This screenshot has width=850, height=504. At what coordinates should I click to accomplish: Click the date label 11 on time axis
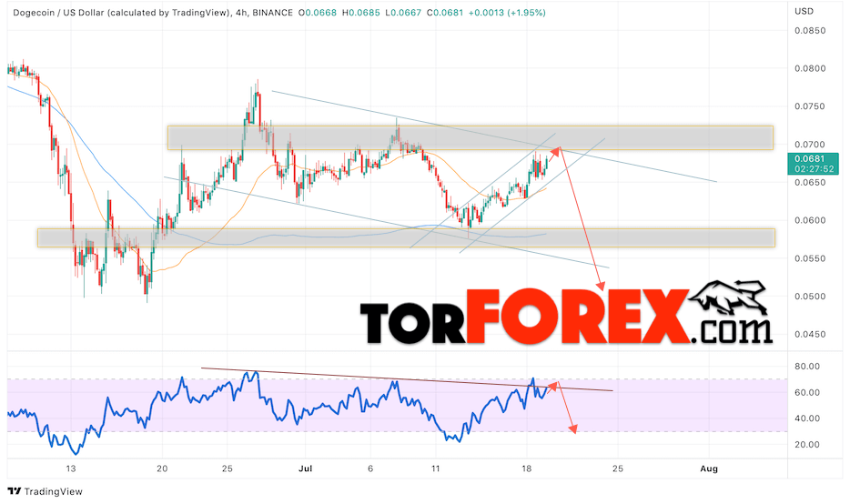[435, 469]
